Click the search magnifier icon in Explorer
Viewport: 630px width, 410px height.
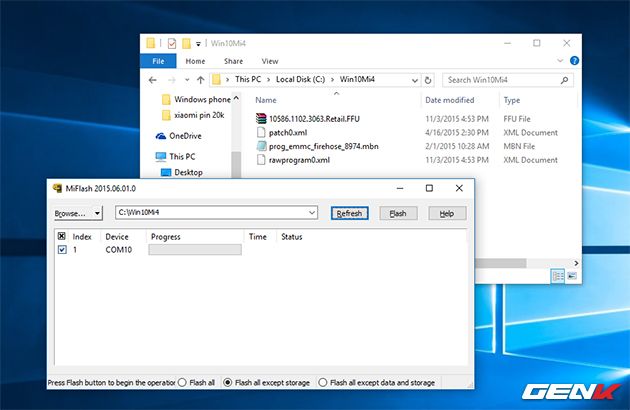565,80
